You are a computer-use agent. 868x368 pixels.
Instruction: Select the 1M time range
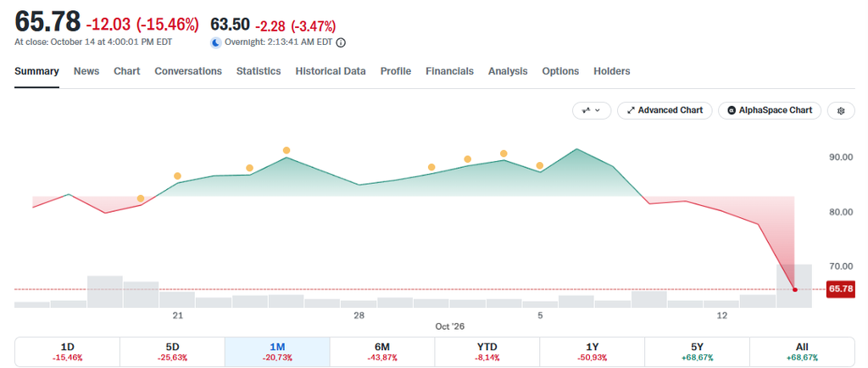[x=277, y=351]
